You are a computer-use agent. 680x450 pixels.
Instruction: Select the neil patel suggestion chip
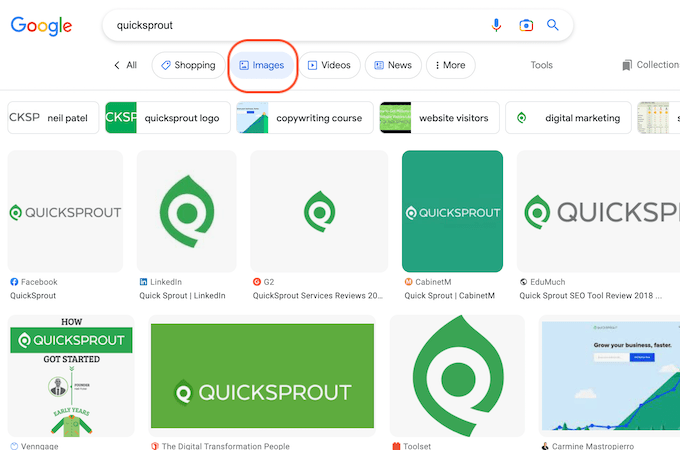pyautogui.click(x=53, y=117)
